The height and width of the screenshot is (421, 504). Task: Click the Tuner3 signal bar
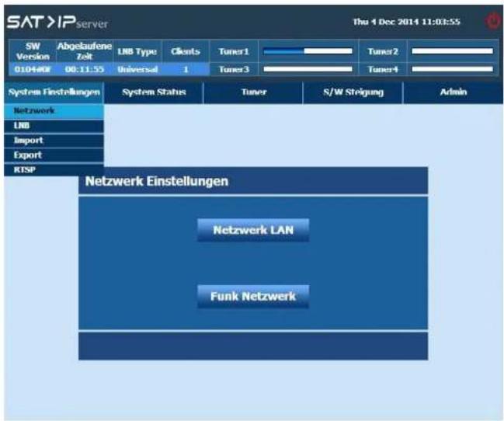click(x=308, y=69)
